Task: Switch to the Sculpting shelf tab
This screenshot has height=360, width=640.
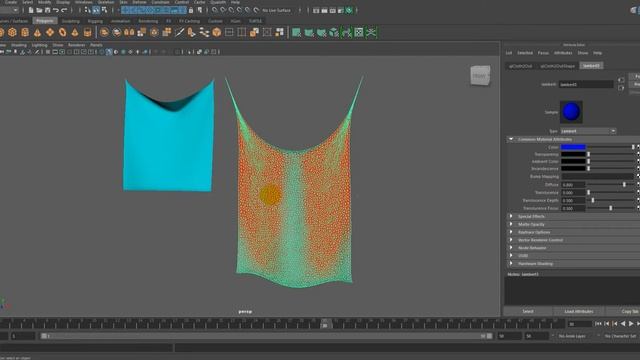Action: pyautogui.click(x=71, y=21)
